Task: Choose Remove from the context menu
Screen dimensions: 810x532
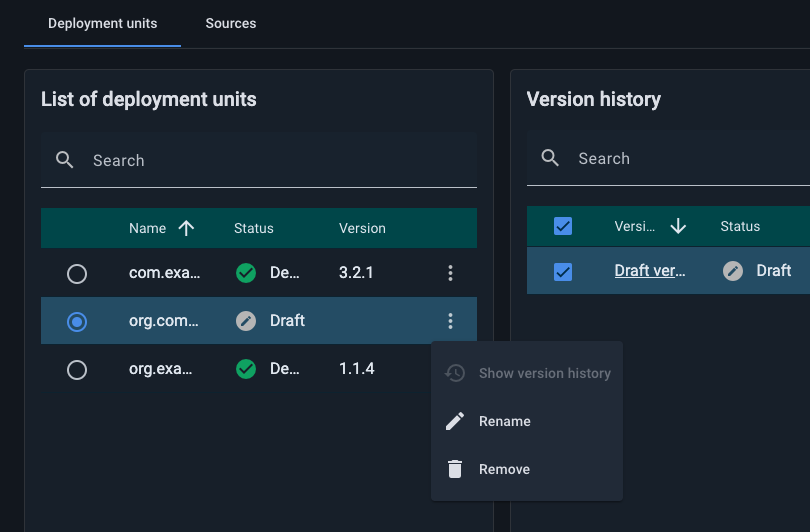Action: coord(527,469)
